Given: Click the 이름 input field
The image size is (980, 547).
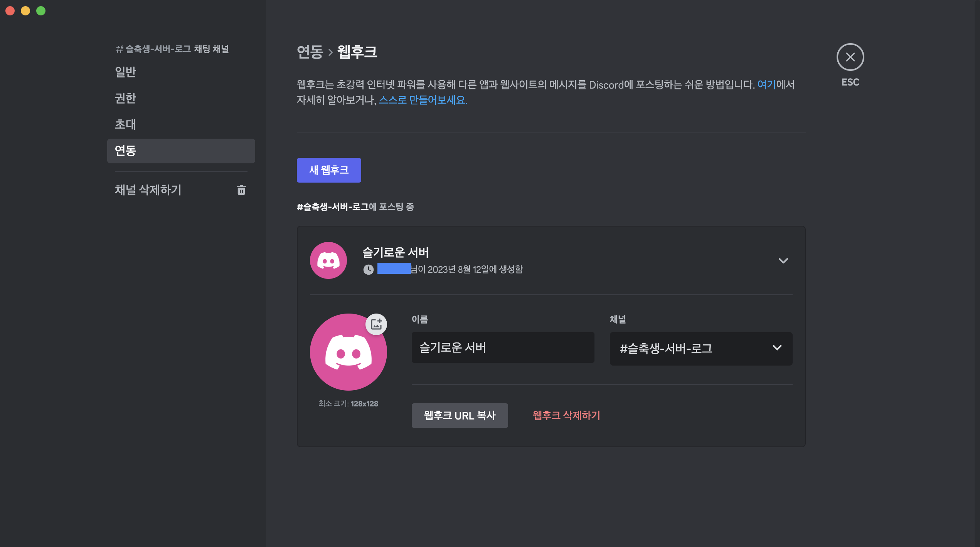Looking at the screenshot, I should click(x=502, y=347).
